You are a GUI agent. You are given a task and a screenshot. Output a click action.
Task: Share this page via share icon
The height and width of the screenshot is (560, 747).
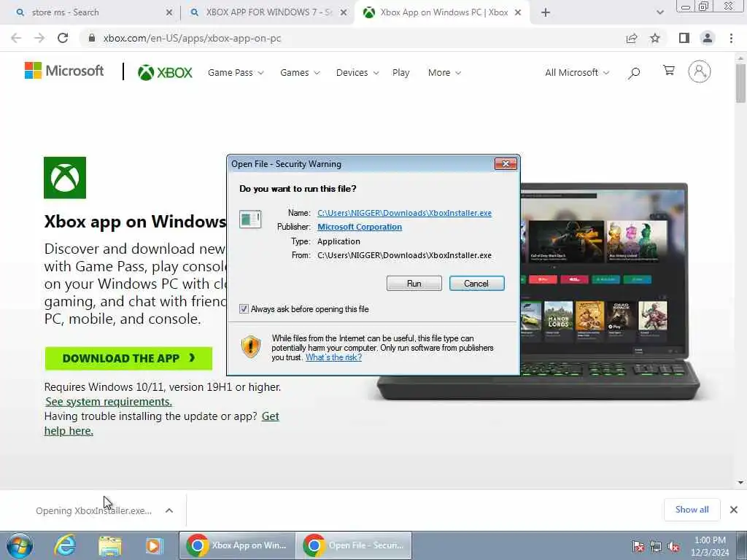click(x=632, y=38)
